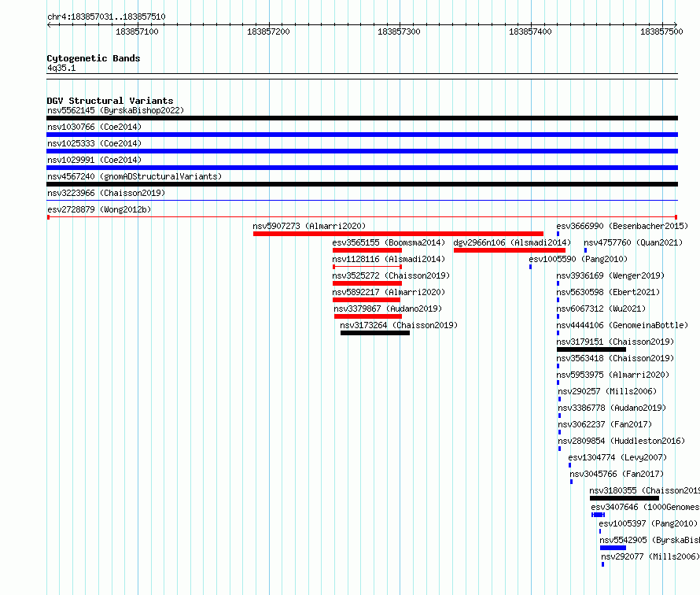Click nsv4567240 (gnomADStructuralVariants) label
Image resolution: width=700 pixels, height=595 pixels.
[134, 176]
